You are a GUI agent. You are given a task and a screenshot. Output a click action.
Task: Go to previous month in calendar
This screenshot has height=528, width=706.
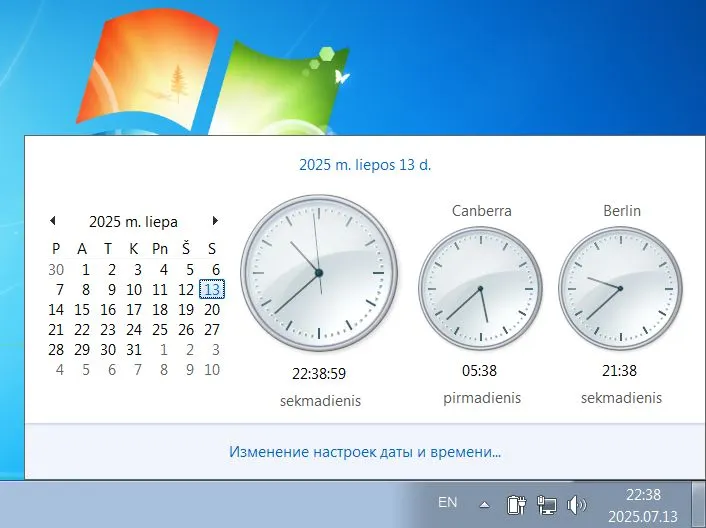53,221
